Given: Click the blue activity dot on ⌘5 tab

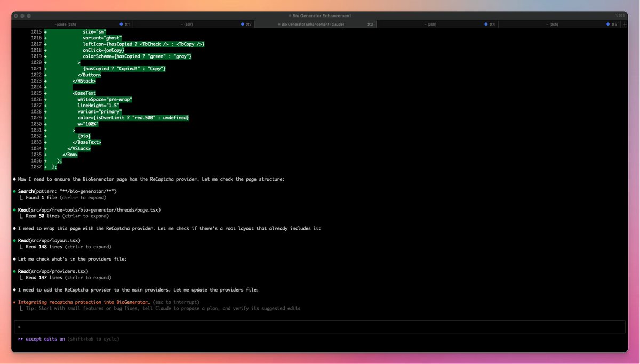Looking at the screenshot, I should coord(607,24).
